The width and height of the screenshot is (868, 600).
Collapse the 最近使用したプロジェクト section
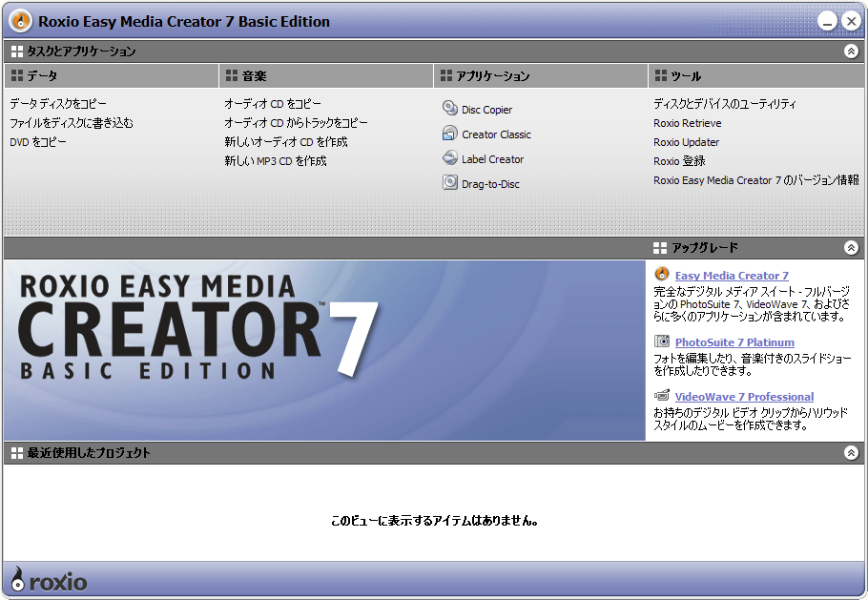click(852, 453)
